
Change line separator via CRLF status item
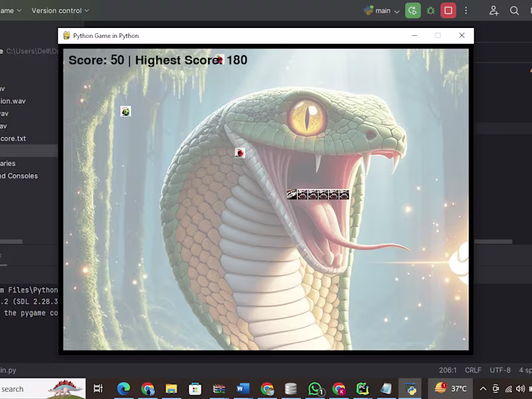click(x=473, y=370)
